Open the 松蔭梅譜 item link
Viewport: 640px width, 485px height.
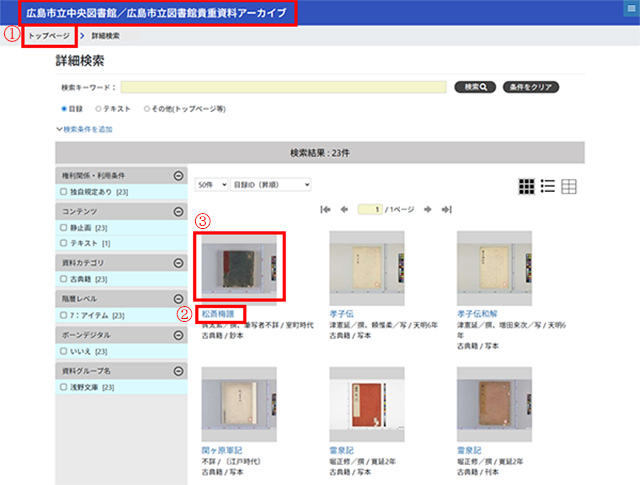[x=218, y=314]
